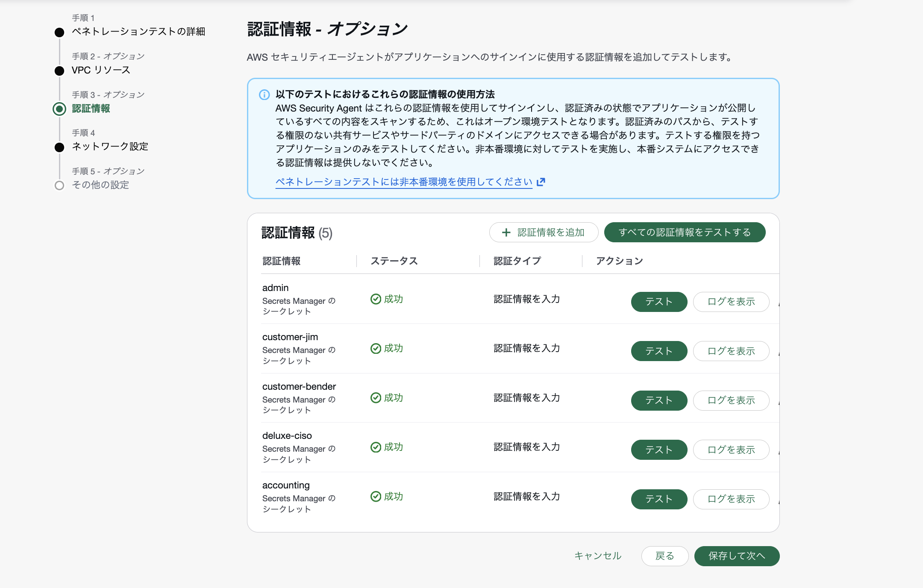Click the accounting credential name
The width and height of the screenshot is (923, 588).
(286, 485)
